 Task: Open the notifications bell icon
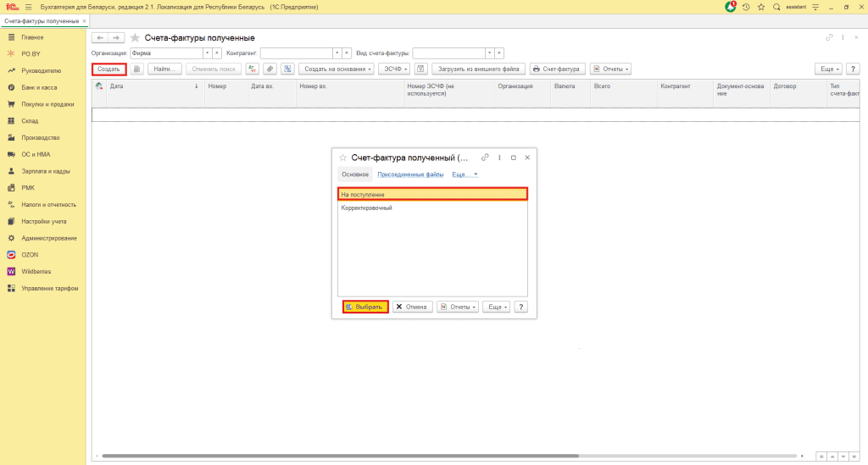coord(731,7)
